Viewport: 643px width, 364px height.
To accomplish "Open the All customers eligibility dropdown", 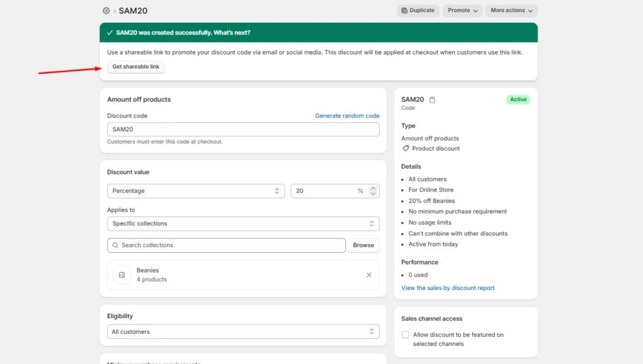I will click(243, 331).
